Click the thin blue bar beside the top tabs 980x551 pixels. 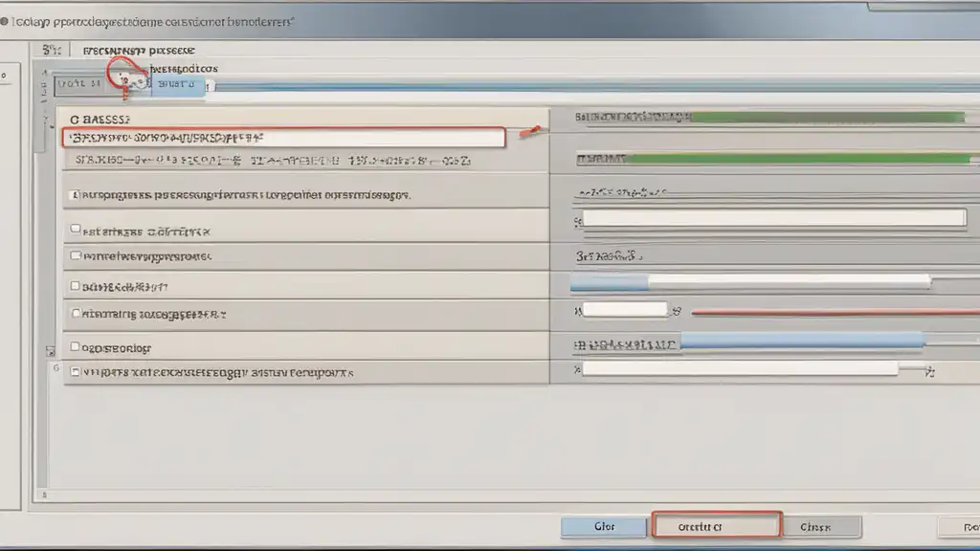tap(597, 87)
